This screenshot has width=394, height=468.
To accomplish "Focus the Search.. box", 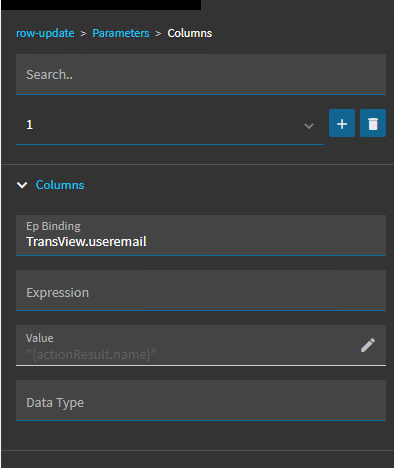I will [x=201, y=74].
